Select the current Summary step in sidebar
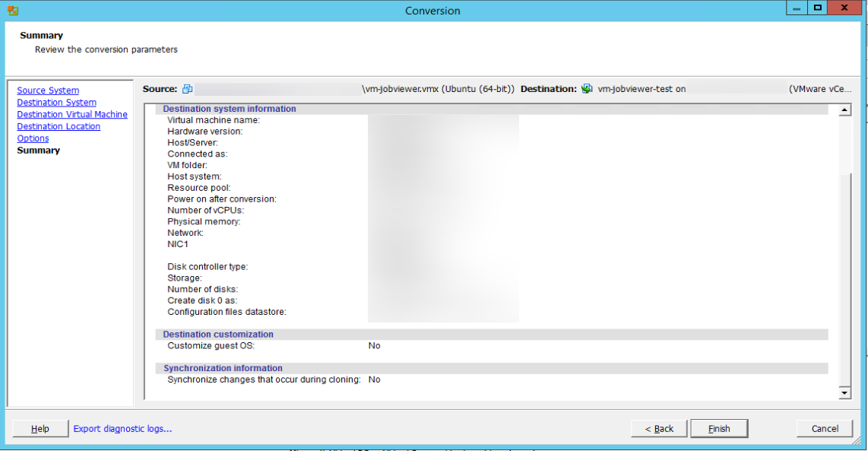The width and height of the screenshot is (868, 451). pyautogui.click(x=38, y=150)
